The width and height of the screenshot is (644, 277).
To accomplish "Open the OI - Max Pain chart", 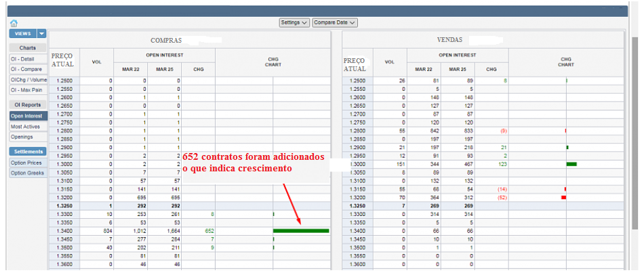I will pyautogui.click(x=27, y=89).
